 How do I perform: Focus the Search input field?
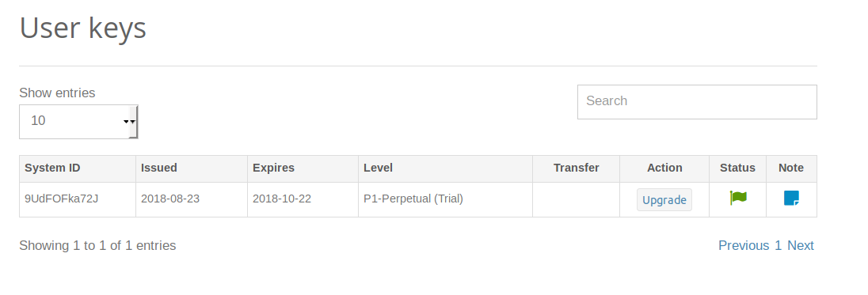(x=697, y=102)
